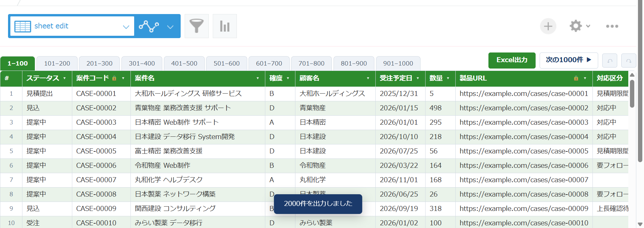Open URL ending case-00003

[x=524, y=122]
